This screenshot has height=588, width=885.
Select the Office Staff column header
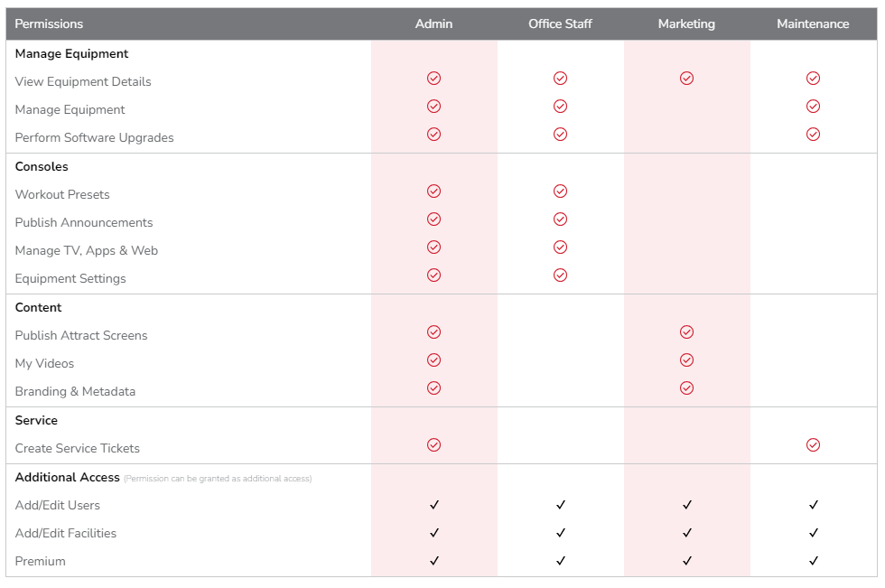[560, 24]
